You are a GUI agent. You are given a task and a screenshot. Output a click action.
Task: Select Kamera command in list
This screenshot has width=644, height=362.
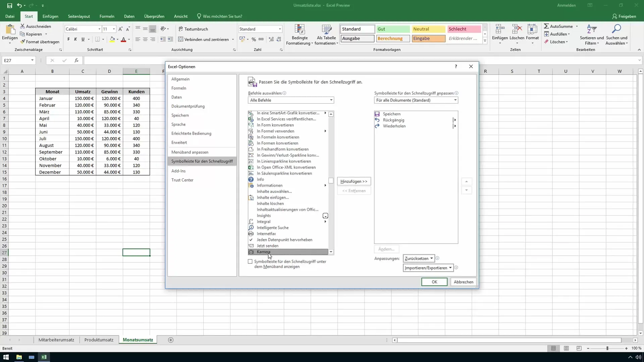tap(288, 252)
